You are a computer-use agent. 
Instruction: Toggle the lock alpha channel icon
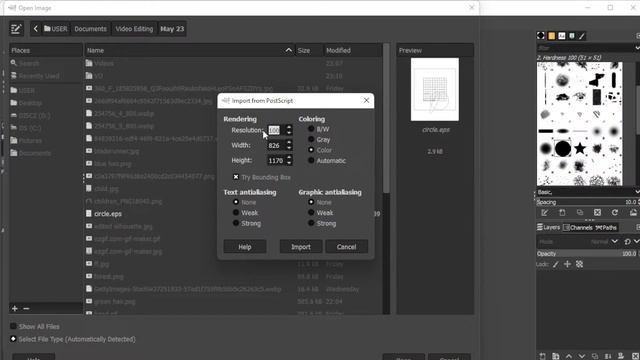[579, 264]
